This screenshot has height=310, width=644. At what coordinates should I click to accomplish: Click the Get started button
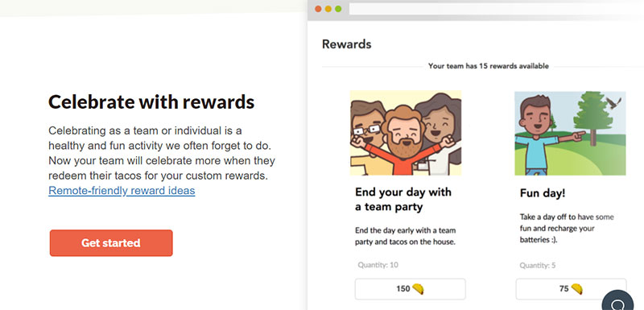tap(111, 243)
